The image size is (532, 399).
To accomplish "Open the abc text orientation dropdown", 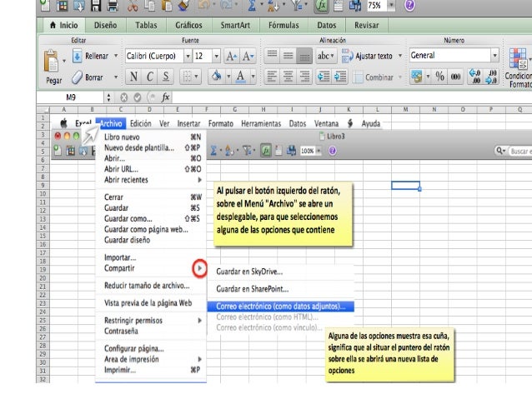I will 326,56.
